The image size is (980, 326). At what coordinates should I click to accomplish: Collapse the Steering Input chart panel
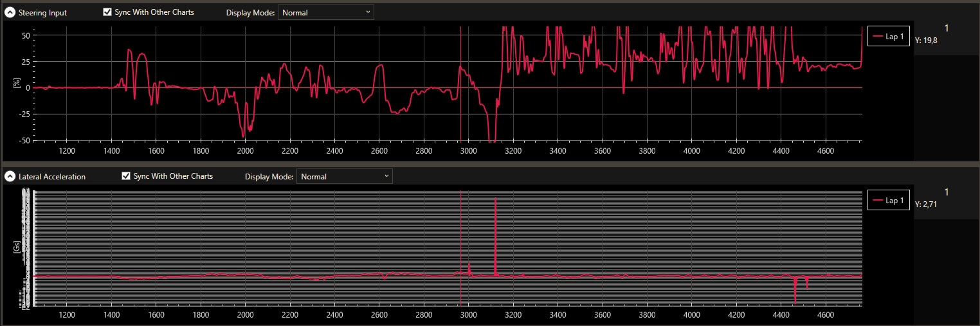tap(10, 12)
